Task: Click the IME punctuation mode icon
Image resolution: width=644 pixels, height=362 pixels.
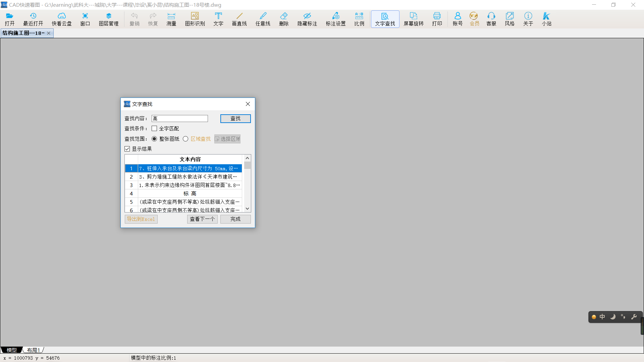Action: pos(623,317)
